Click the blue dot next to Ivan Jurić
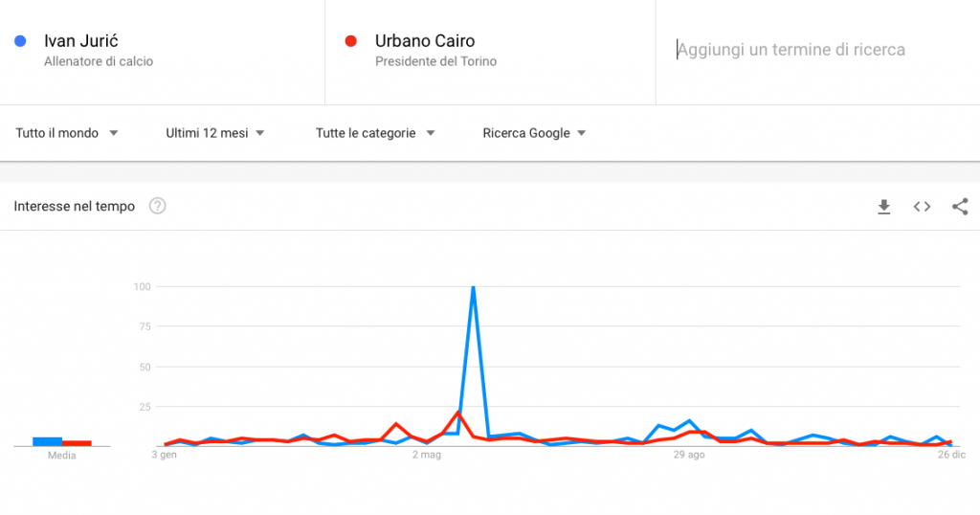Screen dimensions: 980x515 [x=20, y=41]
